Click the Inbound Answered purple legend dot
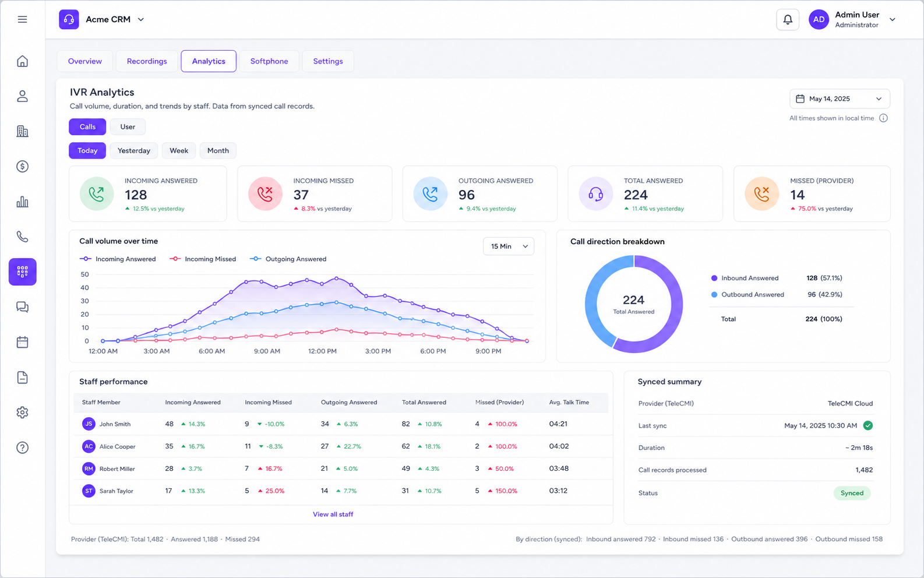Screen dimensions: 924x578 point(714,278)
